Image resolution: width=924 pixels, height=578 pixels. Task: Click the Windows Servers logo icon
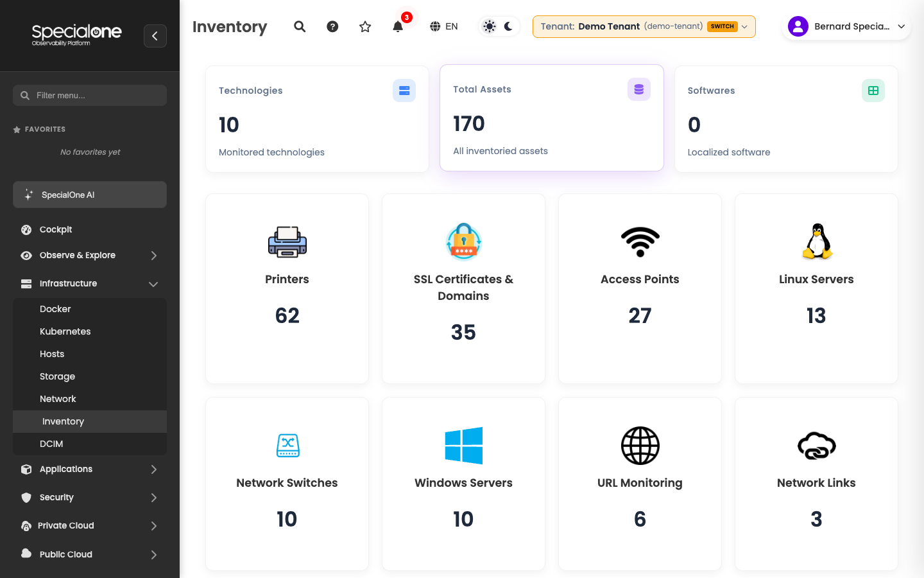pyautogui.click(x=464, y=446)
